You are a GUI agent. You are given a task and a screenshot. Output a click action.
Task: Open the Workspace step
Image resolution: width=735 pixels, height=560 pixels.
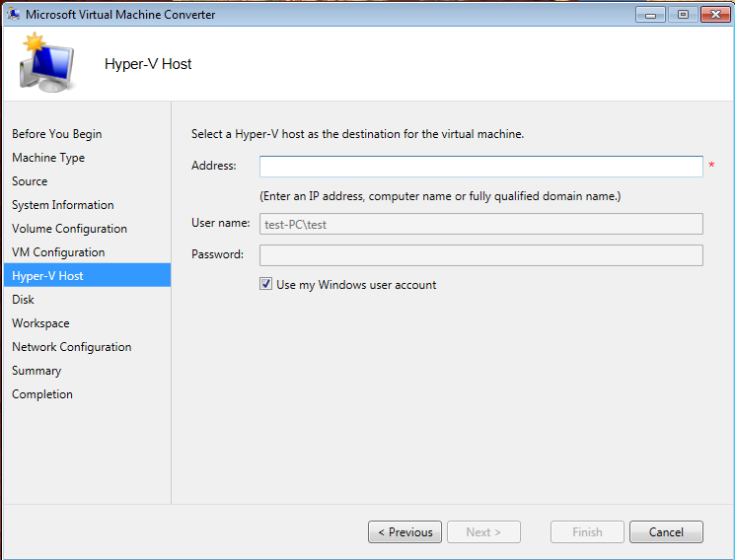tap(40, 323)
